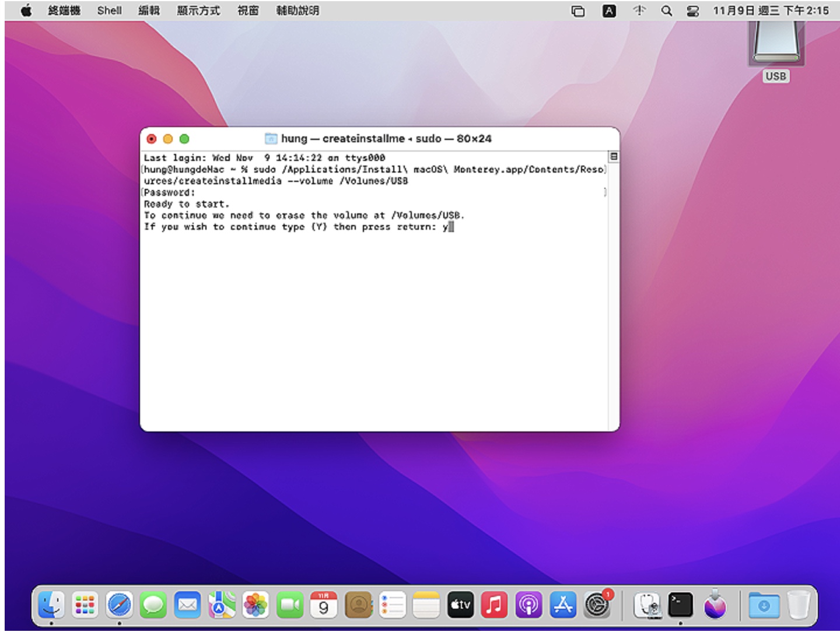Image resolution: width=840 pixels, height=632 pixels.
Task: Open Finder from the Dock
Action: 51,605
